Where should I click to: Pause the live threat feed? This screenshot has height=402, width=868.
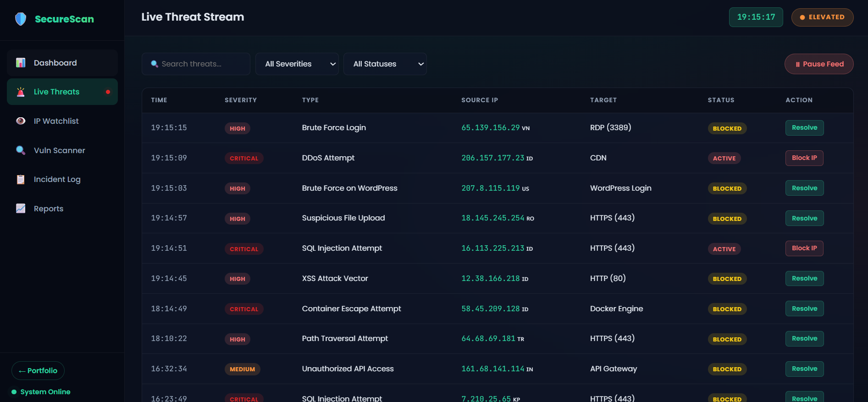(x=819, y=64)
